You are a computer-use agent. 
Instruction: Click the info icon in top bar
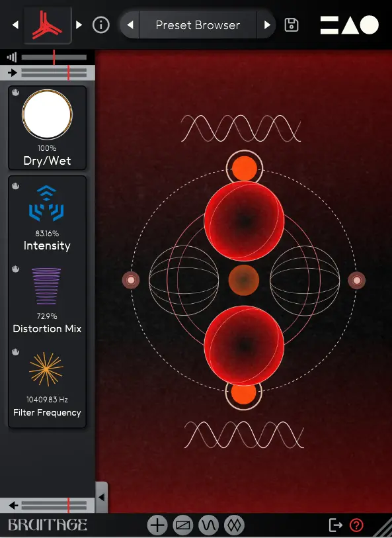(100, 25)
